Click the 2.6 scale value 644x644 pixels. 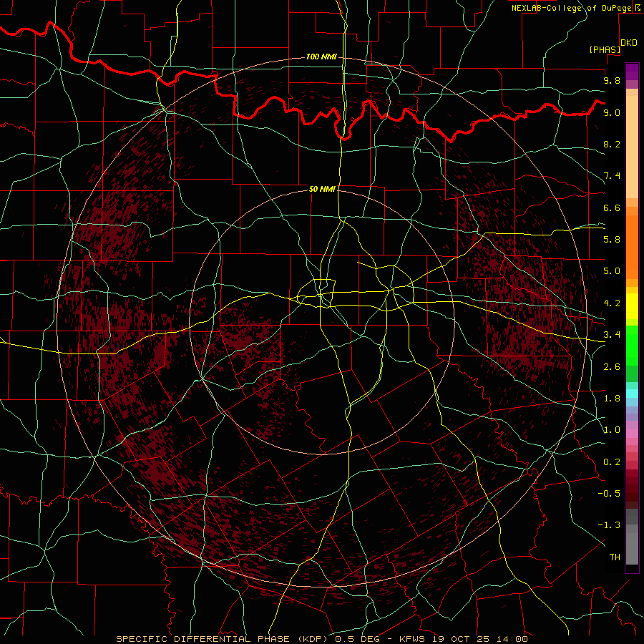tap(612, 367)
